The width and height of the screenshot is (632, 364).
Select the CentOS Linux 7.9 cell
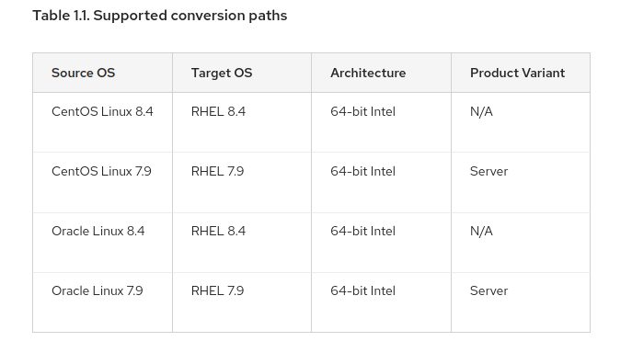click(x=101, y=171)
